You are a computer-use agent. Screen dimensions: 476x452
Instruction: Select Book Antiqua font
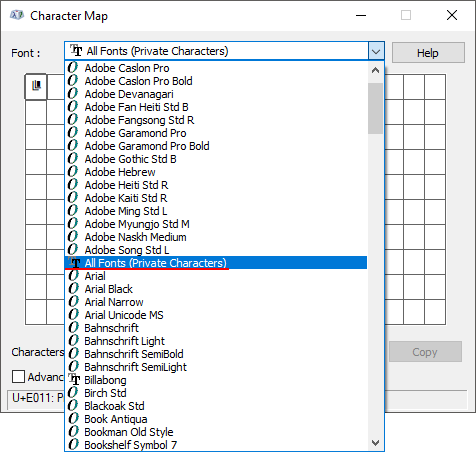216,419
